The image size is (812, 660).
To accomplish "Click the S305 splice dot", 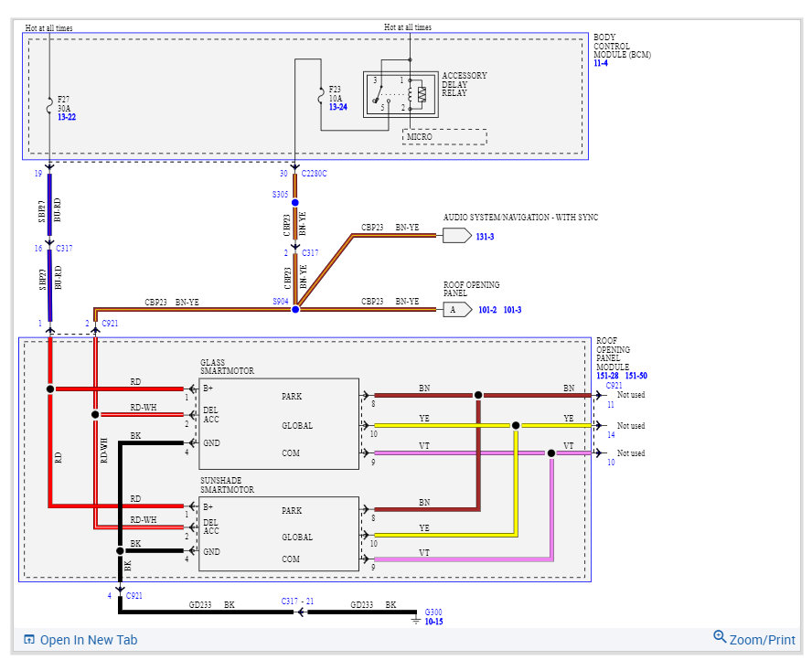I will [x=294, y=202].
